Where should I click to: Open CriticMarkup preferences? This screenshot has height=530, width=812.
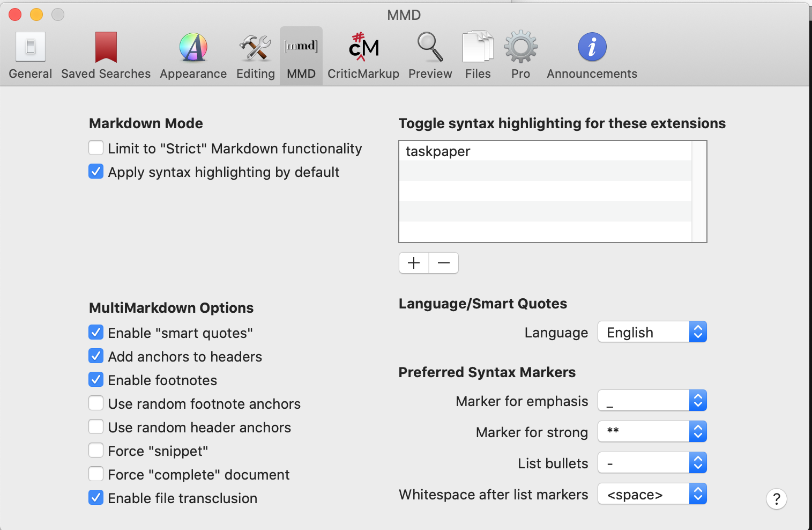click(363, 56)
